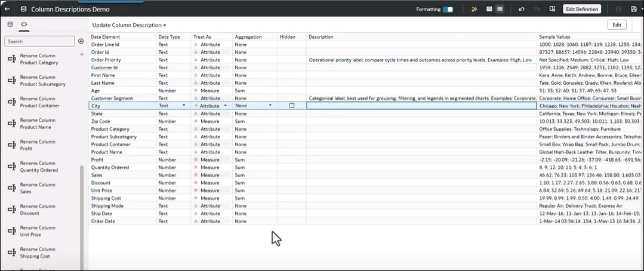This screenshot has height=271, width=644.
Task: Click the Customer Id row Text type
Action: click(x=163, y=67)
